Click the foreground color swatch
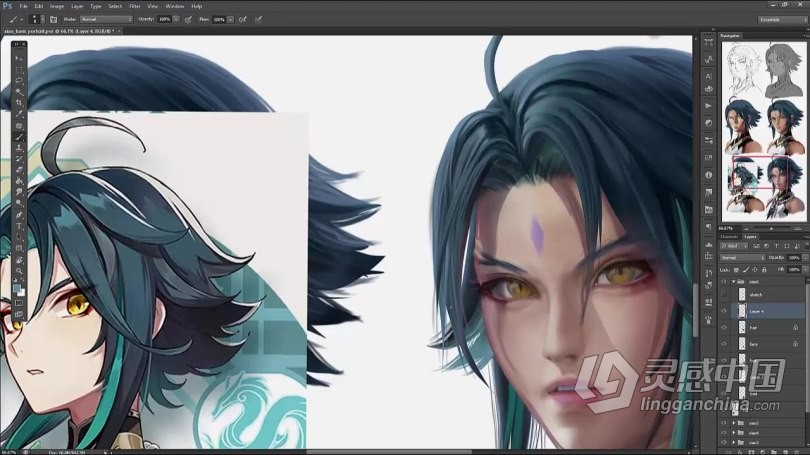The width and height of the screenshot is (810, 455). (17, 288)
